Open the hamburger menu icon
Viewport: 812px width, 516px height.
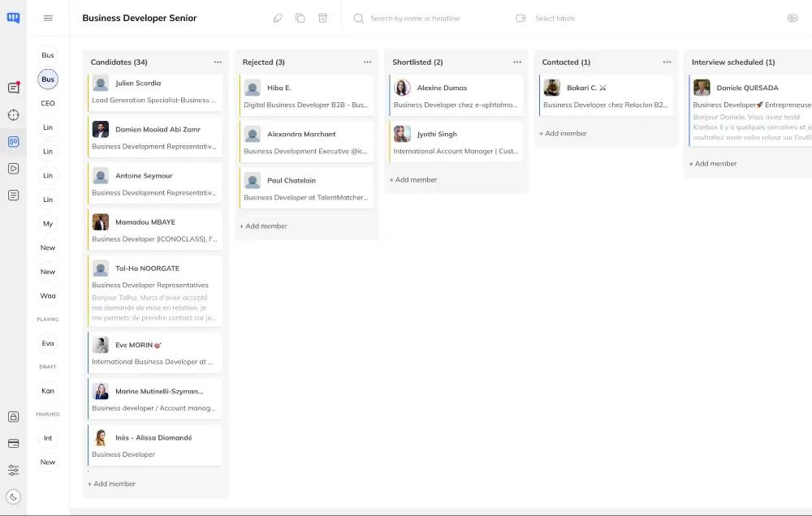tap(48, 18)
